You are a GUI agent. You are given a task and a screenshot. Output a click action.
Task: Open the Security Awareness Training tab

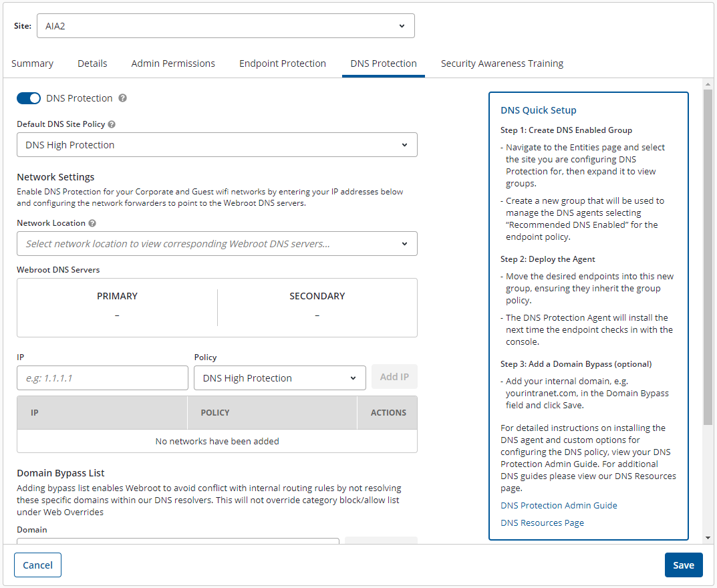502,63
